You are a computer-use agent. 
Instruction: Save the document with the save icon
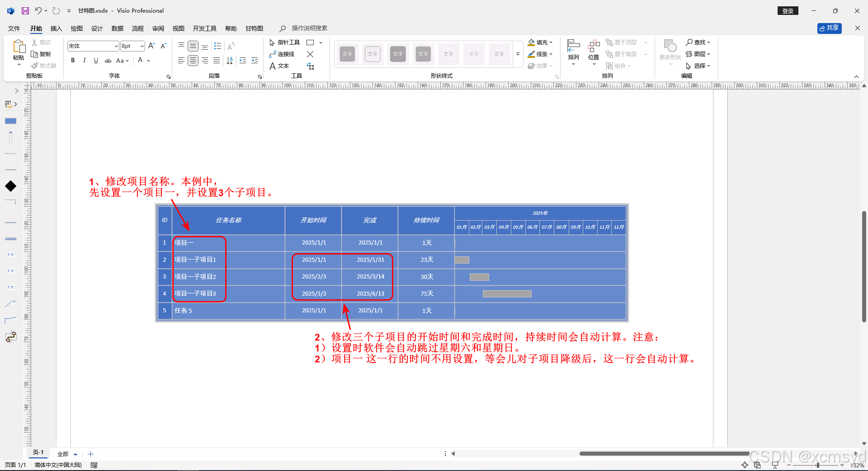tap(25, 10)
